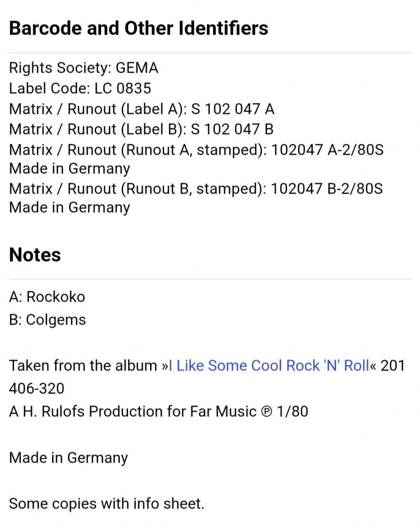The height and width of the screenshot is (528, 420).
Task: Click the ℗ phonographic copyright symbol
Action: point(266,411)
